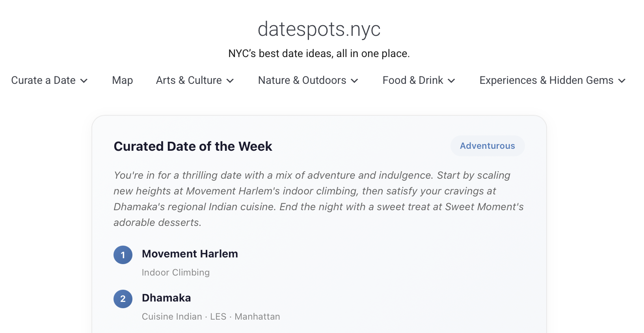Click the chevron icon next to Curate a Date
The image size is (644, 333).
click(84, 81)
